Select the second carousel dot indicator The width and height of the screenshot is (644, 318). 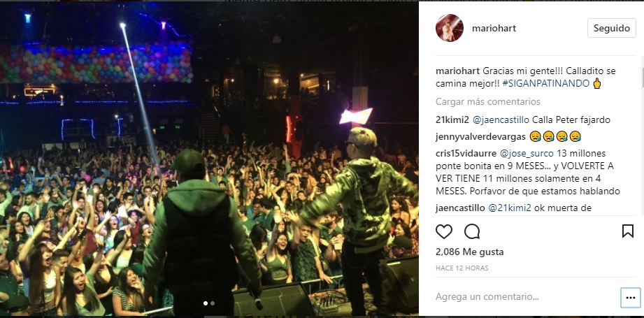tap(213, 303)
